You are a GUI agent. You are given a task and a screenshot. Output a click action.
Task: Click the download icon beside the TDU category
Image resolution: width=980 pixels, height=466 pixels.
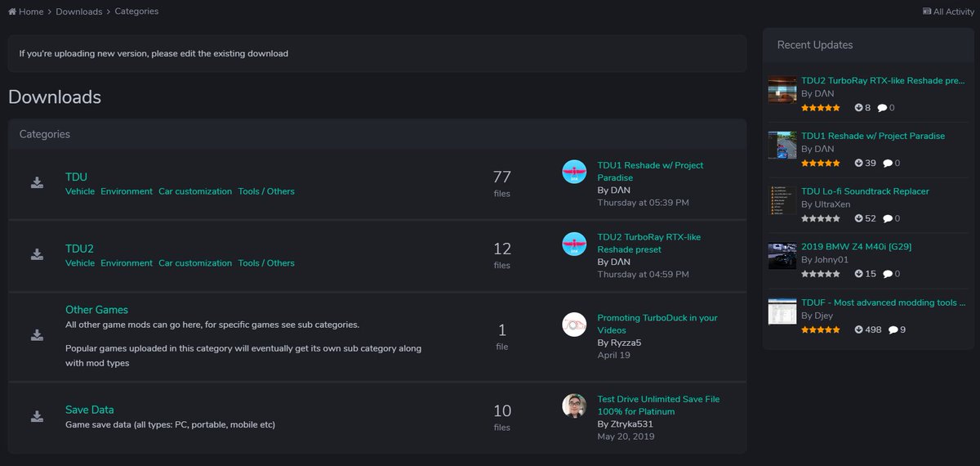click(37, 182)
